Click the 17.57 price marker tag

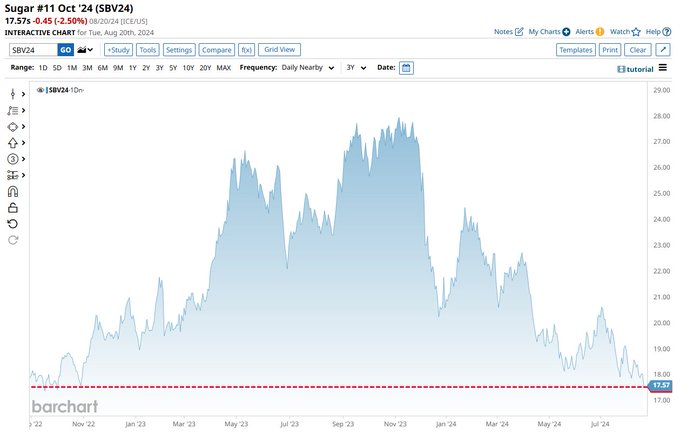pyautogui.click(x=660, y=385)
